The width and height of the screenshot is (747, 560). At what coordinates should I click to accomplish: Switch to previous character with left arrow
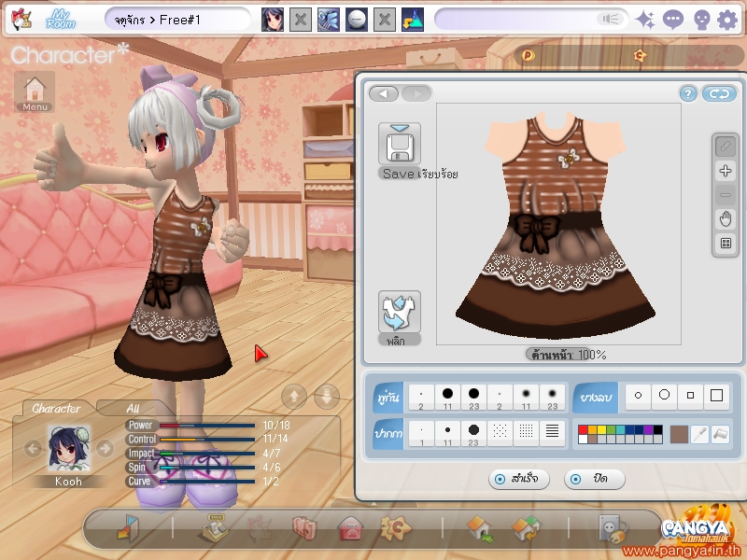pos(33,448)
